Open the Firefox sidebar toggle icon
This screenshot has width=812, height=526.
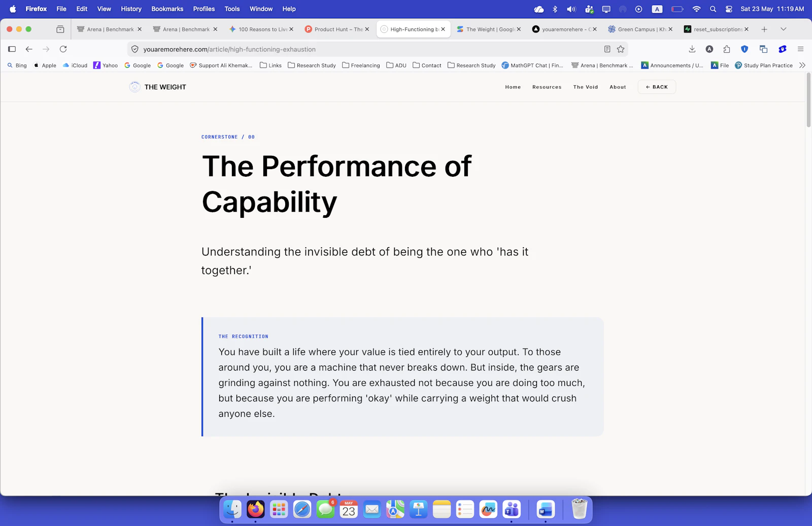pos(12,49)
